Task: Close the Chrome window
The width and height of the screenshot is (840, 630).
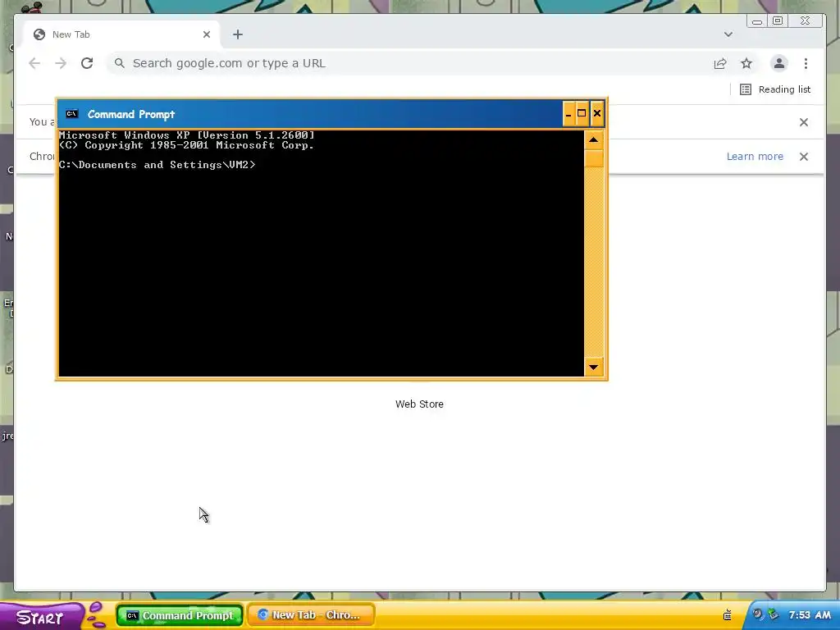Action: [x=806, y=21]
